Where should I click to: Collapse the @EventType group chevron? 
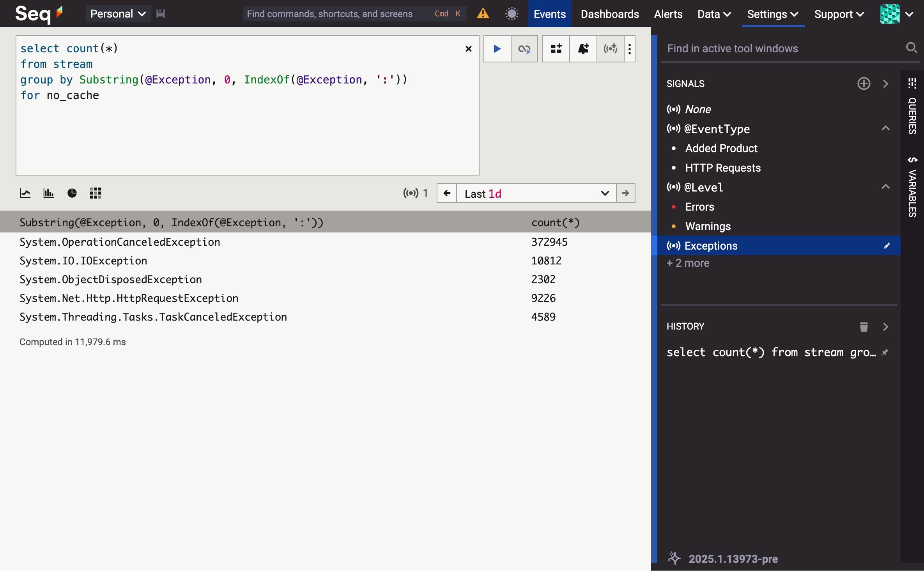click(x=885, y=128)
